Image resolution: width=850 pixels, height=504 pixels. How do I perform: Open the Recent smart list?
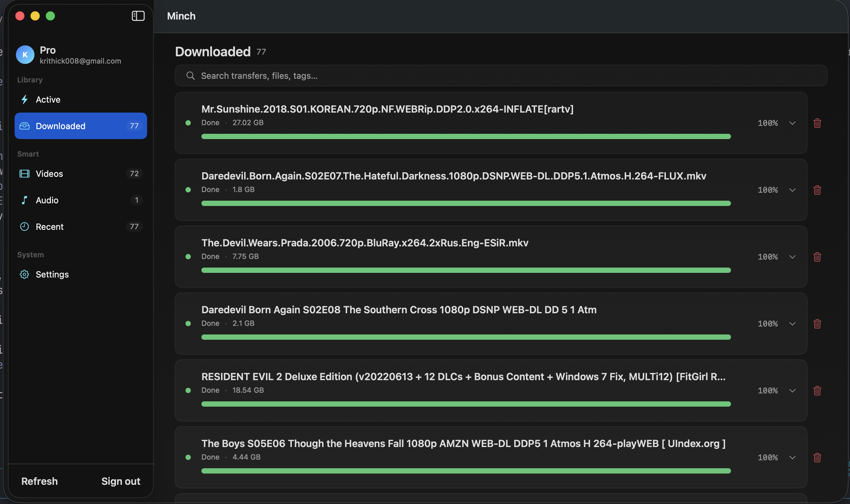(81, 227)
